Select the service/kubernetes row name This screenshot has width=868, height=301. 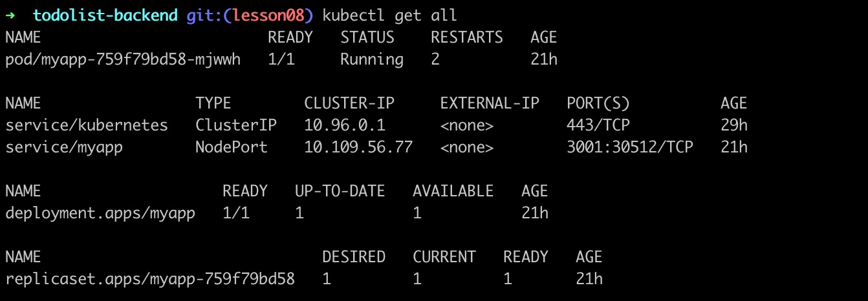pyautogui.click(x=87, y=125)
